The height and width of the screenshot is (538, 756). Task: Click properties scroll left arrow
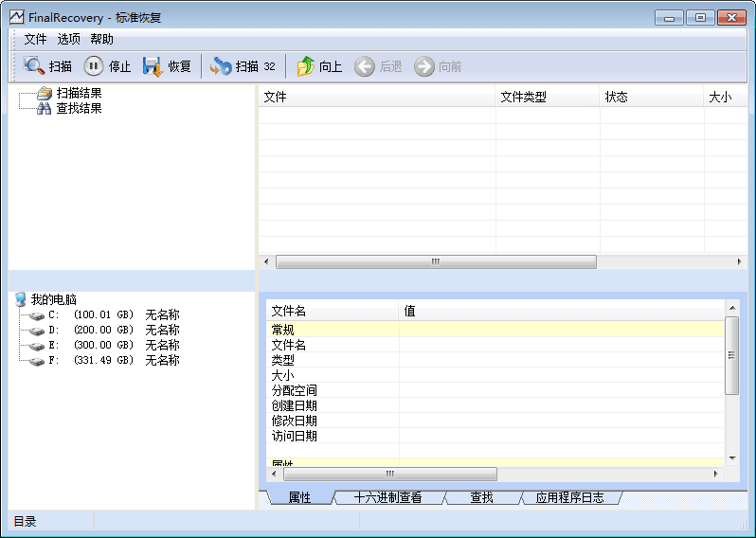pyautogui.click(x=275, y=474)
